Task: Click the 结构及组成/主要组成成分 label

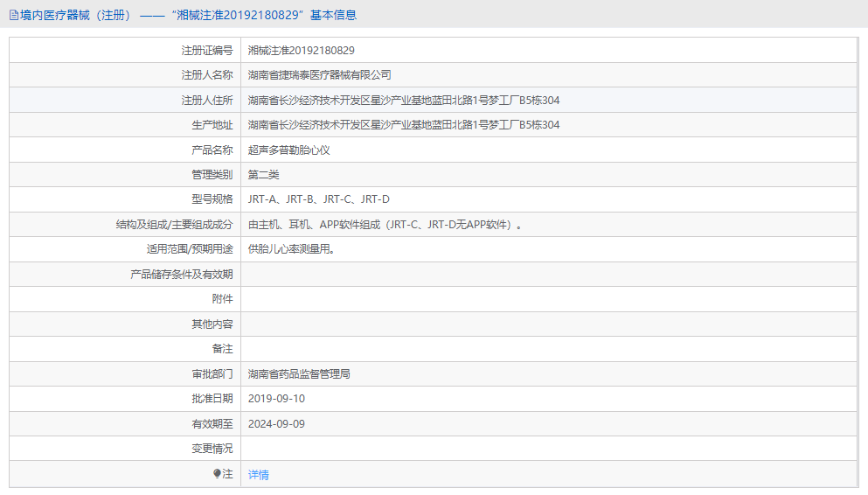Action: tap(174, 224)
